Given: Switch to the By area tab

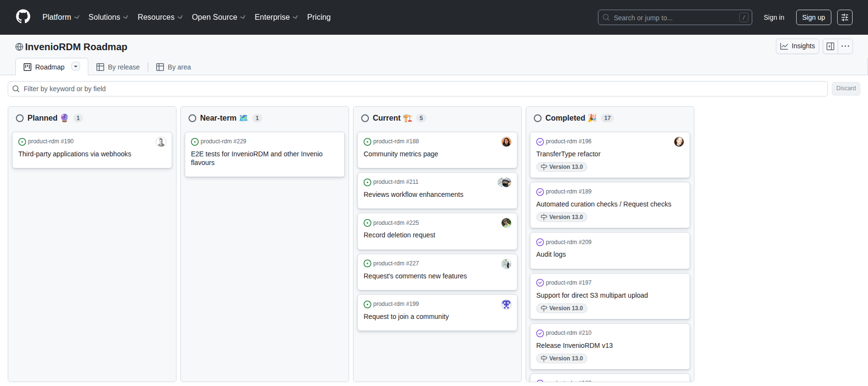Looking at the screenshot, I should [174, 67].
